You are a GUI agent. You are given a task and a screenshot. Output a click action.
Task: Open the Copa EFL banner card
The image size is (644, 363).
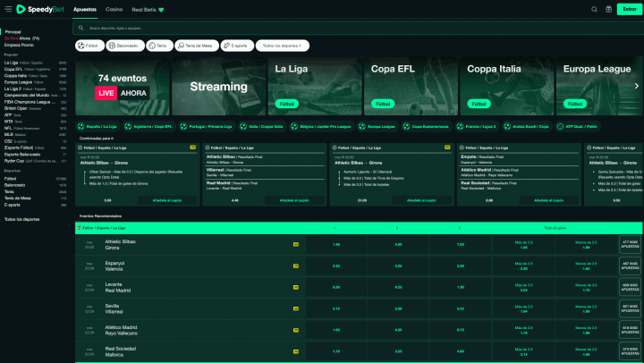(x=411, y=86)
